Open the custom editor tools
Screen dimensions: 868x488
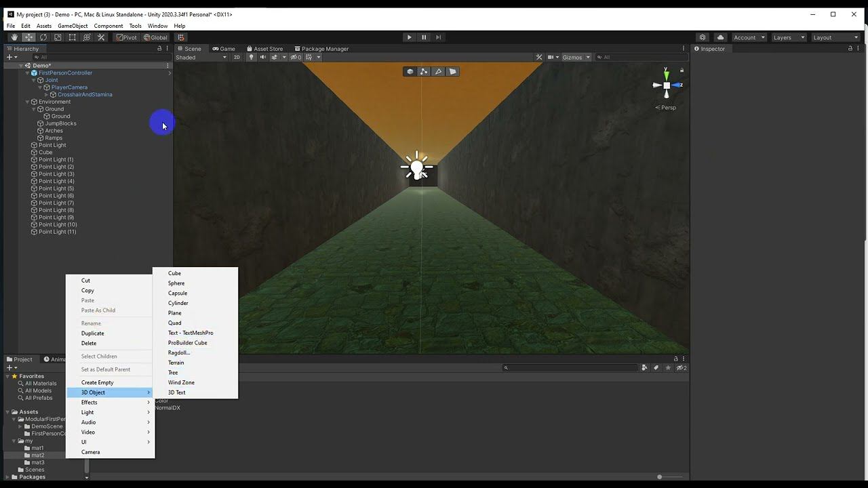pyautogui.click(x=101, y=37)
